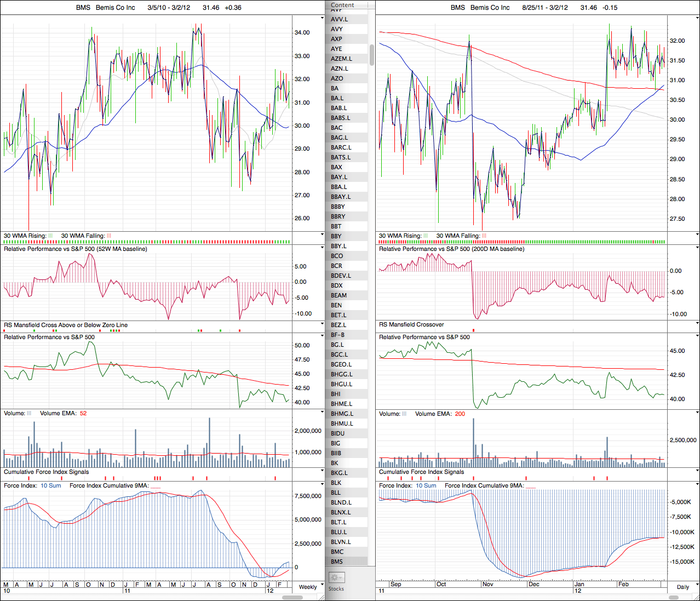700x601 pixels.
Task: Open the daily price pane menu arrow
Action: click(x=697, y=18)
